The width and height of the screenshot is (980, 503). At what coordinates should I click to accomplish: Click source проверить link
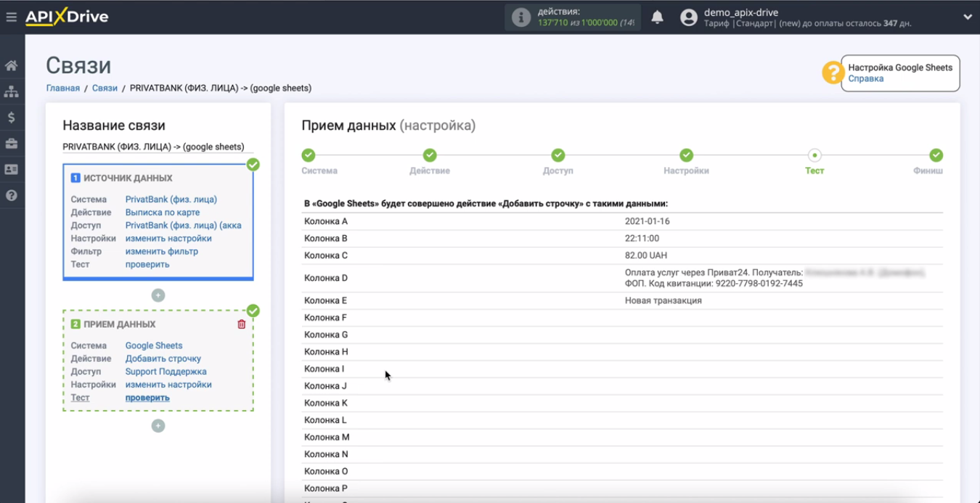[147, 264]
